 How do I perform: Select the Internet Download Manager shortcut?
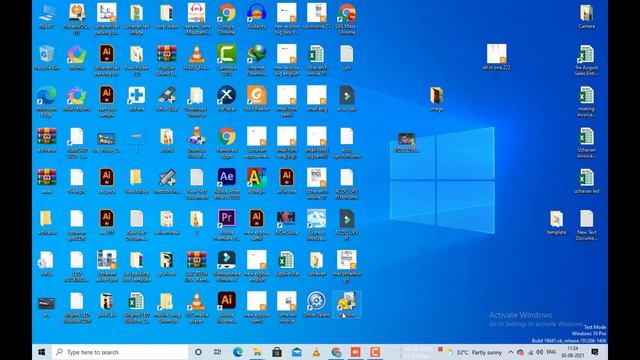[x=256, y=60]
